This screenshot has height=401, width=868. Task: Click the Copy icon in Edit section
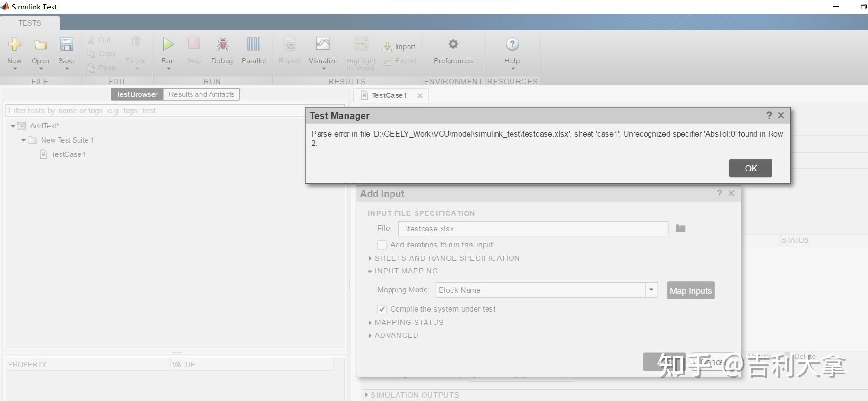91,54
